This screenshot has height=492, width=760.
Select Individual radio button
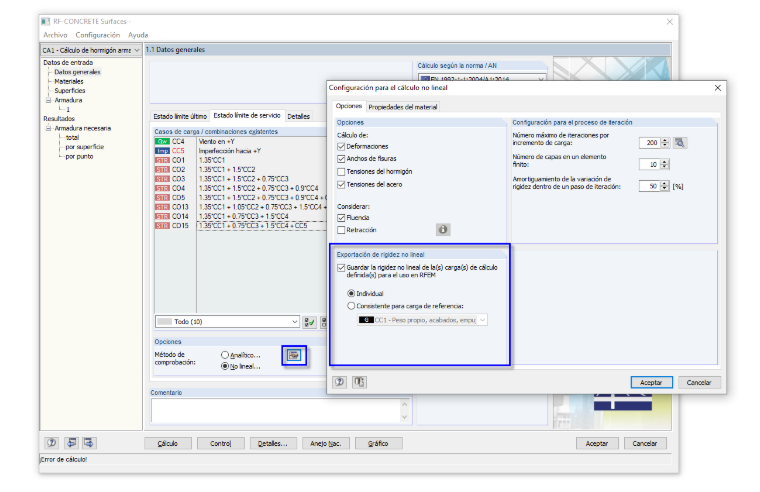point(351,293)
